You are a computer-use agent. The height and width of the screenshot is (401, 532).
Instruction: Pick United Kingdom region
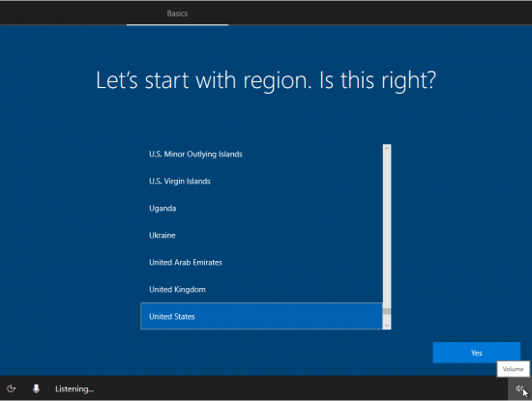click(261, 290)
